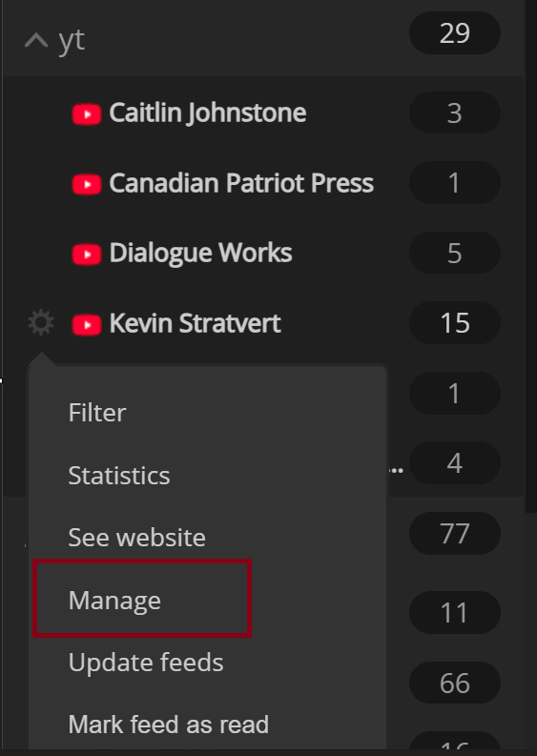The height and width of the screenshot is (756, 537).
Task: Click the yt category label
Action: [x=72, y=40]
